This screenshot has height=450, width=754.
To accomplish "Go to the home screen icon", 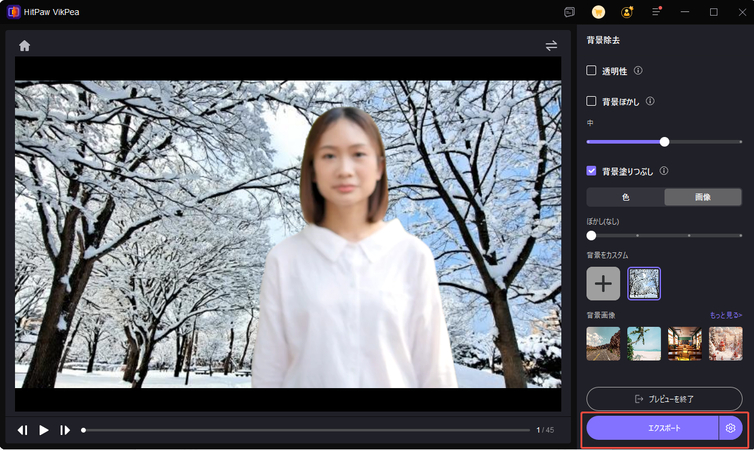I will (x=25, y=46).
